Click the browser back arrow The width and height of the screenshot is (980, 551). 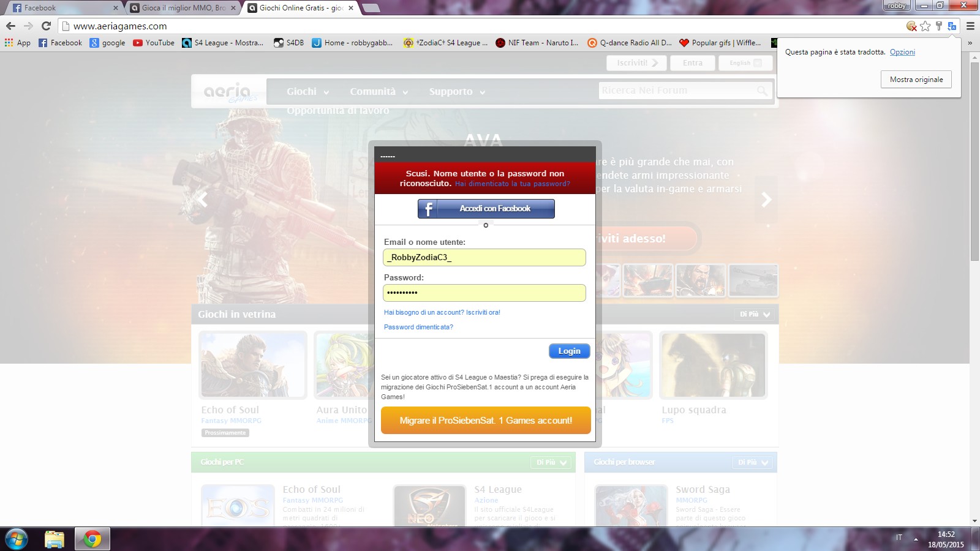[x=10, y=26]
